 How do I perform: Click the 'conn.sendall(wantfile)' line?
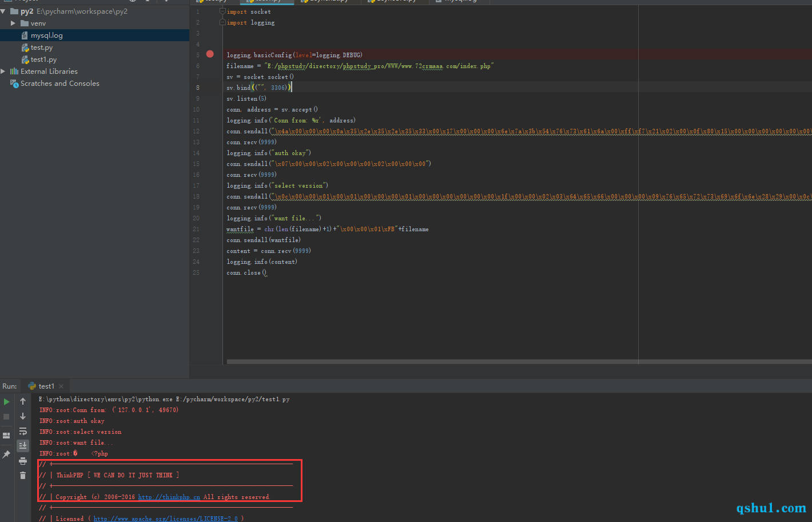(264, 240)
